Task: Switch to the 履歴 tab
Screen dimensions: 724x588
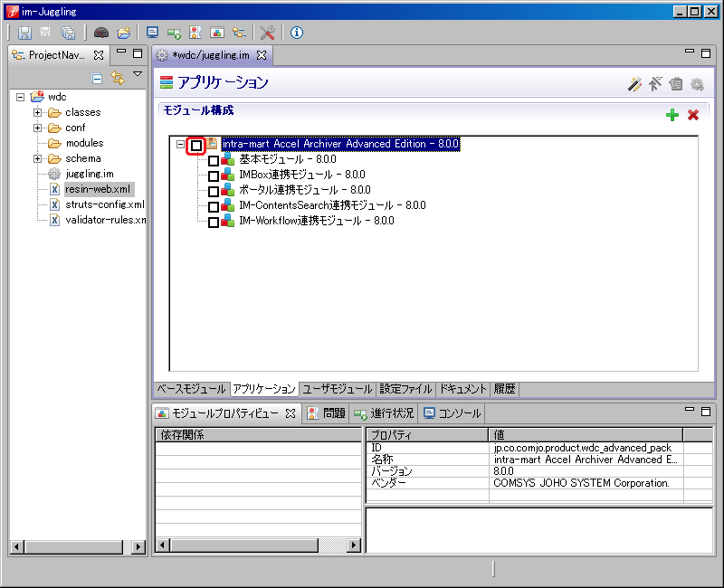Action: tap(504, 389)
